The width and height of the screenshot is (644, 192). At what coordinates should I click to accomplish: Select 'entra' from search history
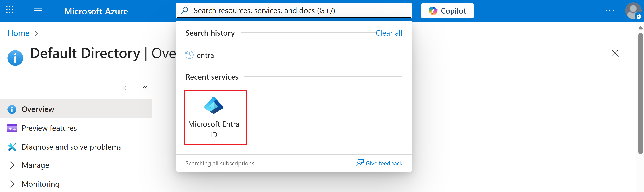(205, 55)
